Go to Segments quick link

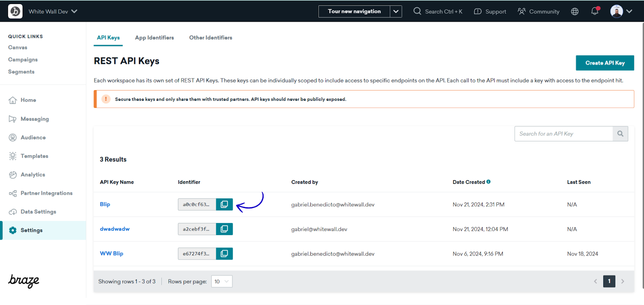(21, 72)
